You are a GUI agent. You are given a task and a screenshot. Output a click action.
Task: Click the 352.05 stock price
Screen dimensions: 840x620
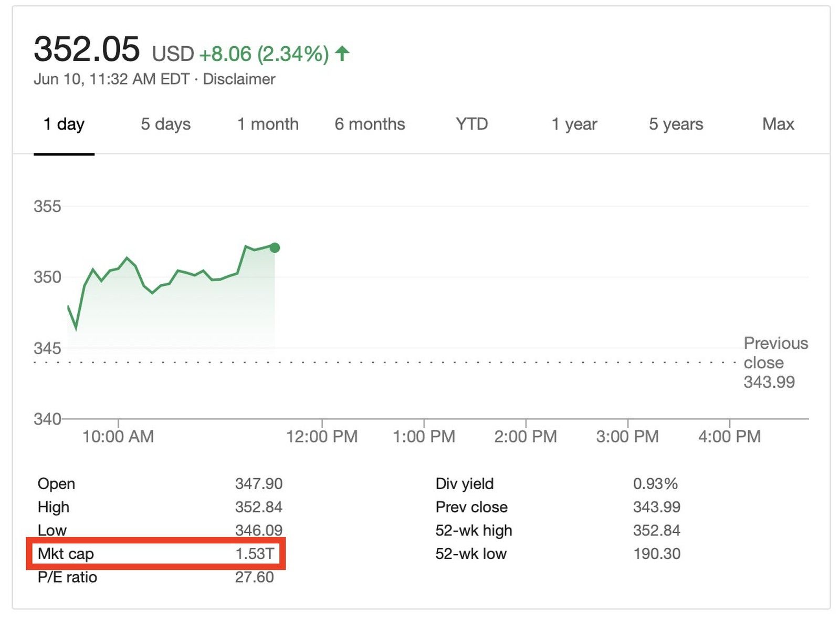coord(87,49)
